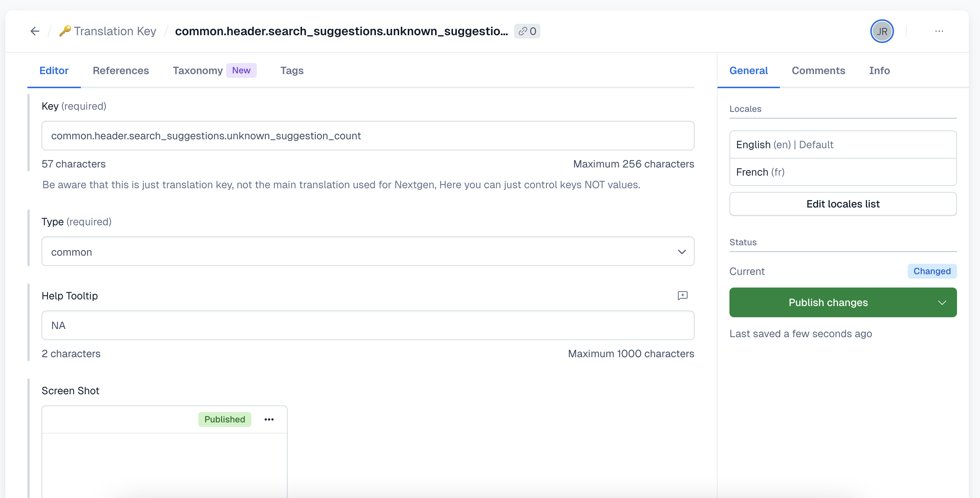Image resolution: width=980 pixels, height=498 pixels.
Task: Open the three-dot menu in header
Action: click(939, 31)
